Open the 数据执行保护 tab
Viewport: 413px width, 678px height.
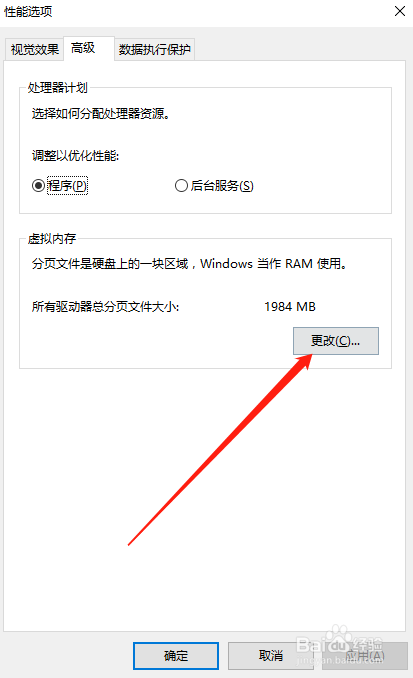point(154,49)
